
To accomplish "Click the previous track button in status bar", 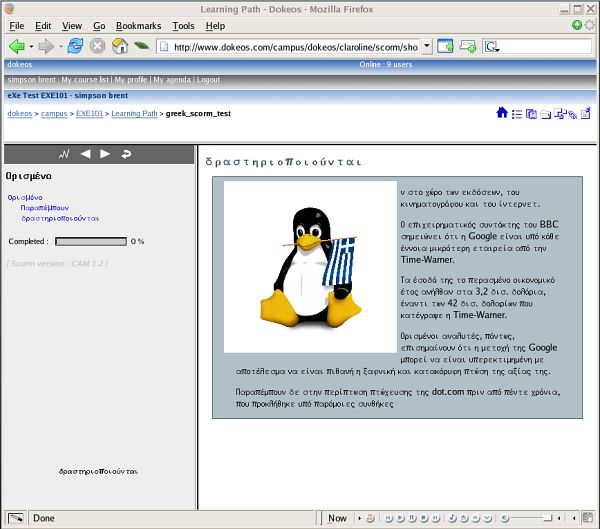I will click(389, 518).
